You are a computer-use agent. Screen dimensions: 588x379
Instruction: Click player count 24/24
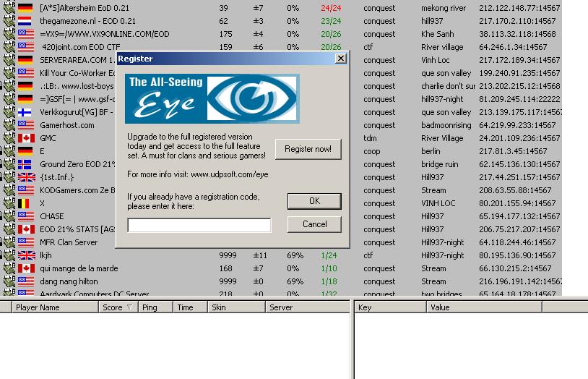(331, 8)
